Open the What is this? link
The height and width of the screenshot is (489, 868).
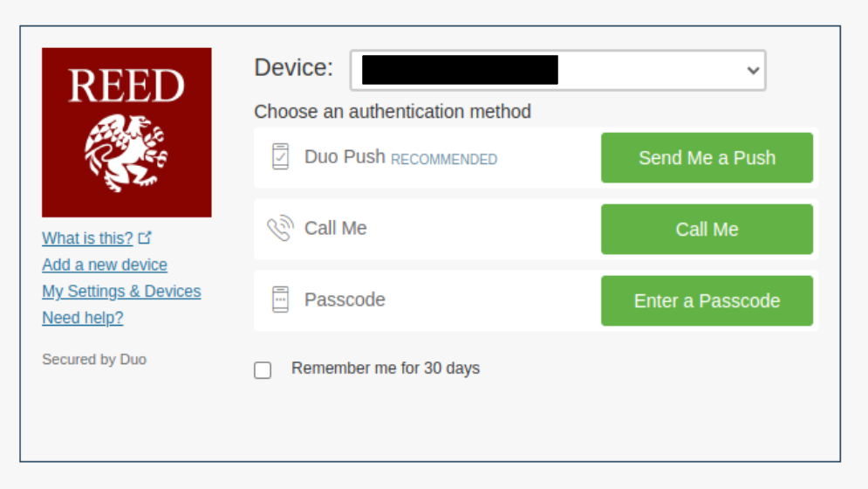point(87,238)
